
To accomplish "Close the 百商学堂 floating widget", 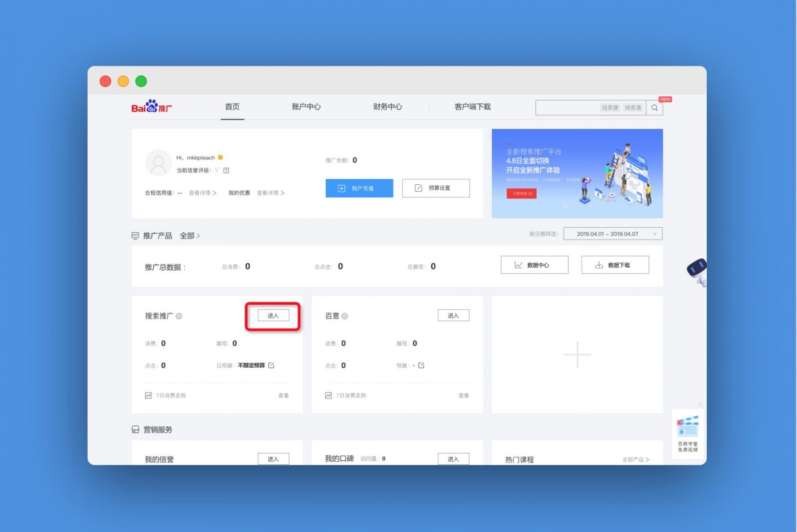I will (x=700, y=404).
